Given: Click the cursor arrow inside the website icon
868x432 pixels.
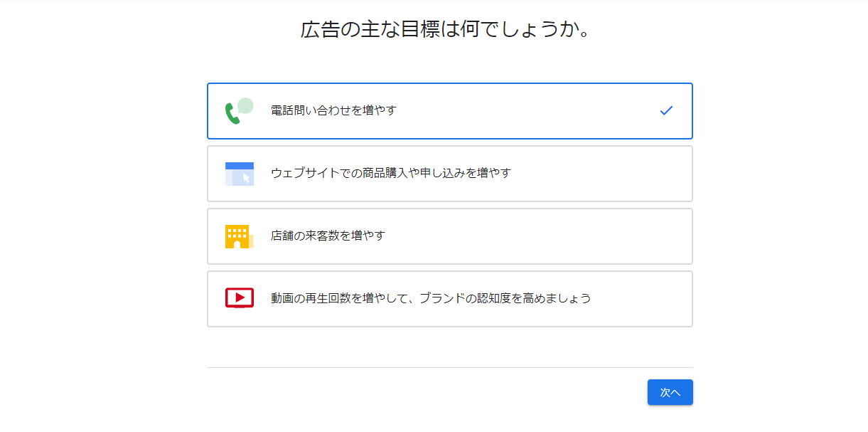Looking at the screenshot, I should (x=246, y=178).
